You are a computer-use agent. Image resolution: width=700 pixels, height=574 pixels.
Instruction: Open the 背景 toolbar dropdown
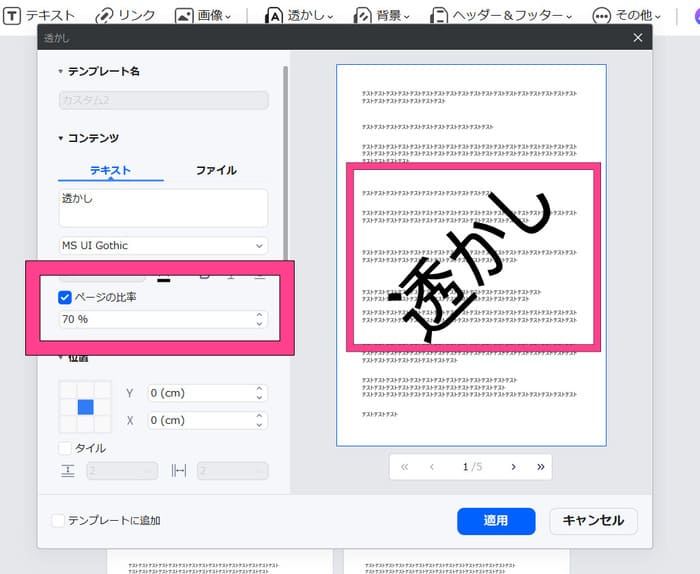(382, 16)
